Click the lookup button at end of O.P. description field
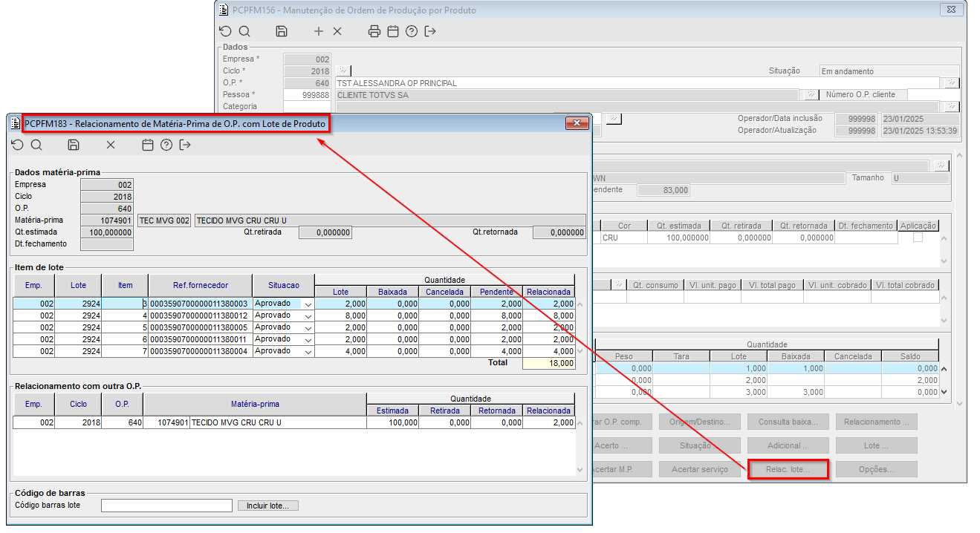The width and height of the screenshot is (980, 533). point(950,83)
